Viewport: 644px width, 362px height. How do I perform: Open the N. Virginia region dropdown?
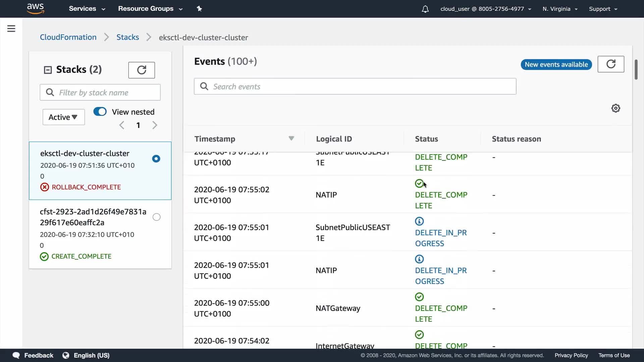[559, 9]
